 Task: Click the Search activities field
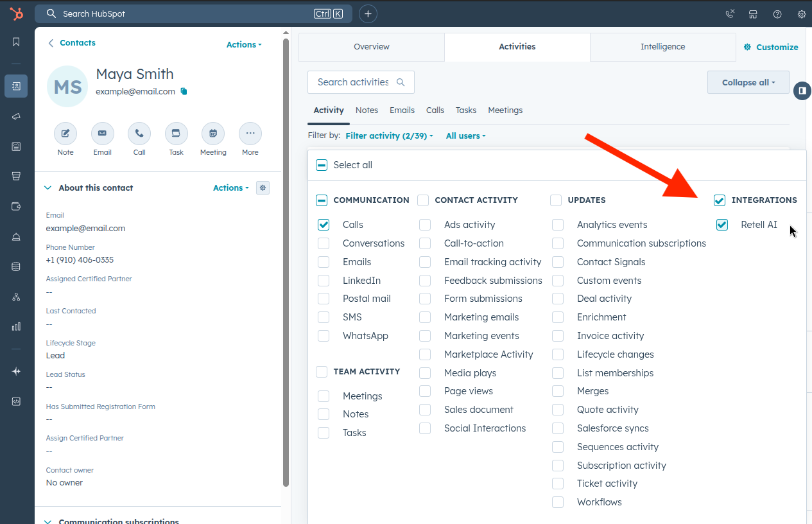361,82
